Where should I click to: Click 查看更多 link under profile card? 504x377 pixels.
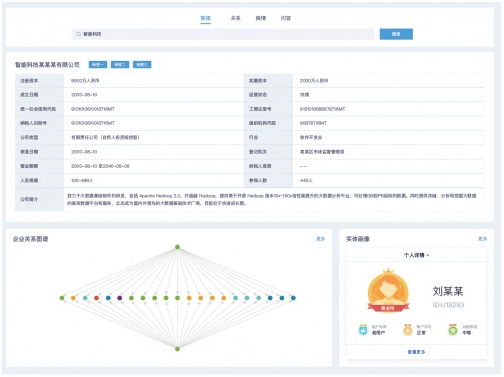[x=416, y=352]
